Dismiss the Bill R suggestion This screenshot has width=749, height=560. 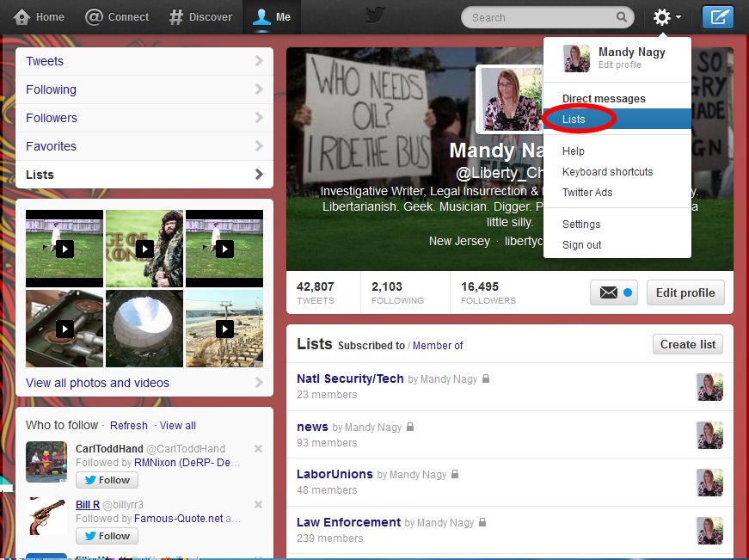coord(258,505)
